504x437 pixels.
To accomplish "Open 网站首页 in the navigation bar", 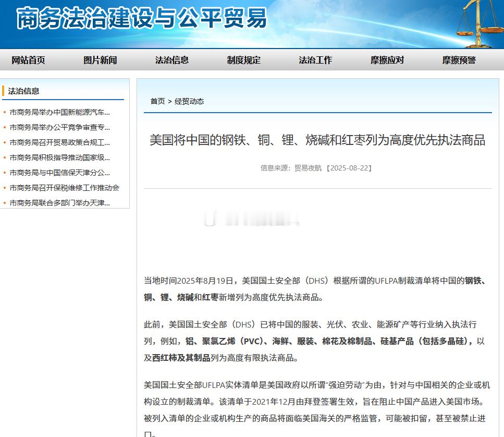I will click(x=28, y=60).
